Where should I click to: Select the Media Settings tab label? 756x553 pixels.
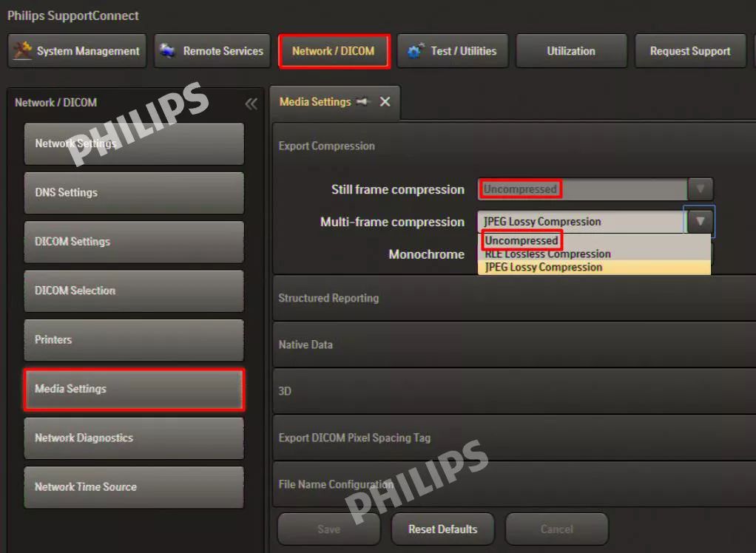pyautogui.click(x=315, y=101)
